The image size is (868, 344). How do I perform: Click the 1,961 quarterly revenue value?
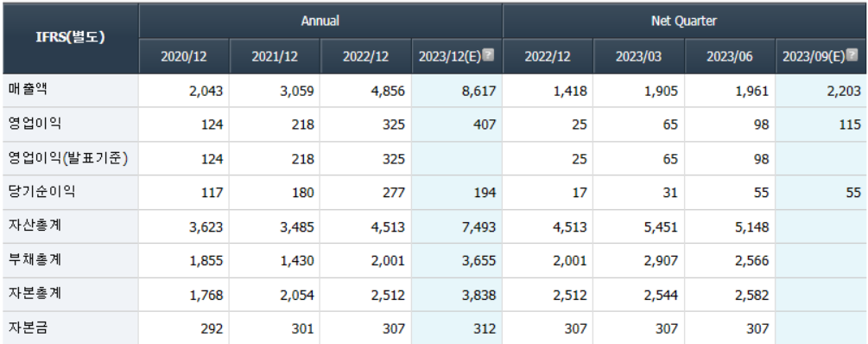tap(751, 91)
